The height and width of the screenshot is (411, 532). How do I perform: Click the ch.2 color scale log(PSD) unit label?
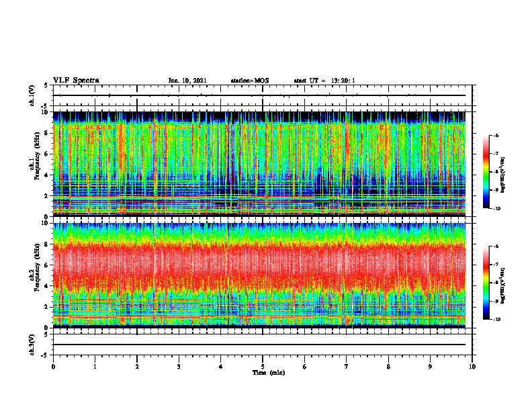point(503,285)
